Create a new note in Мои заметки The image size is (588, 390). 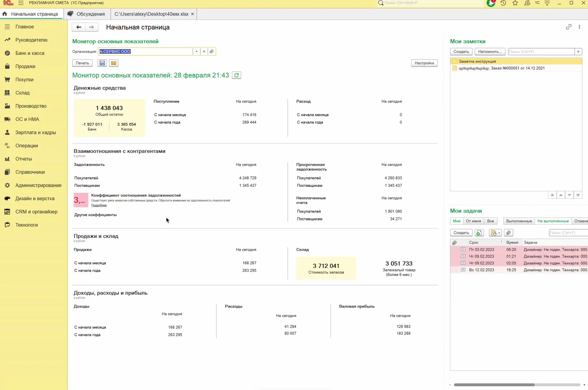461,52
